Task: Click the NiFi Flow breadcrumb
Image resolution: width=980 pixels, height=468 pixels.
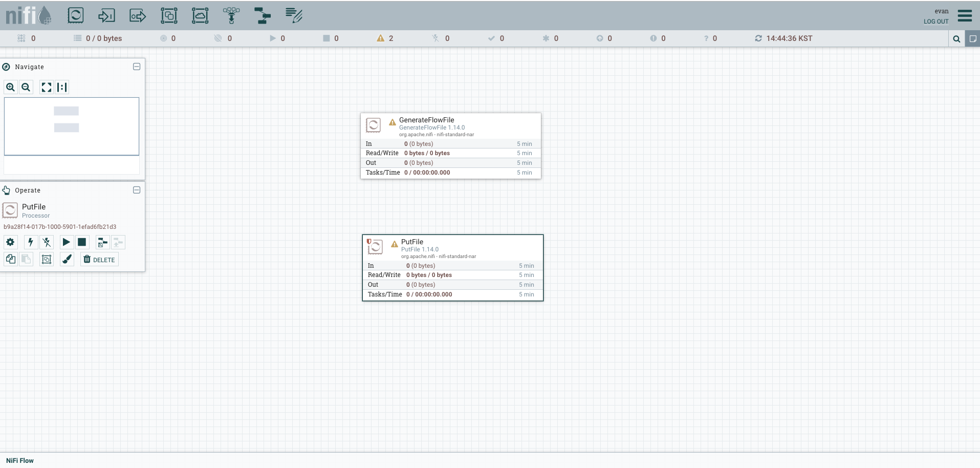Action: pyautogui.click(x=20, y=460)
